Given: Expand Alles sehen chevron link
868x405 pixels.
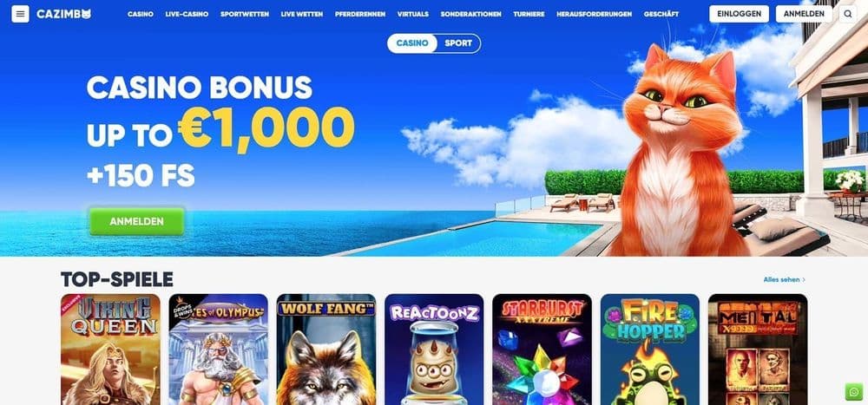Looking at the screenshot, I should (784, 279).
